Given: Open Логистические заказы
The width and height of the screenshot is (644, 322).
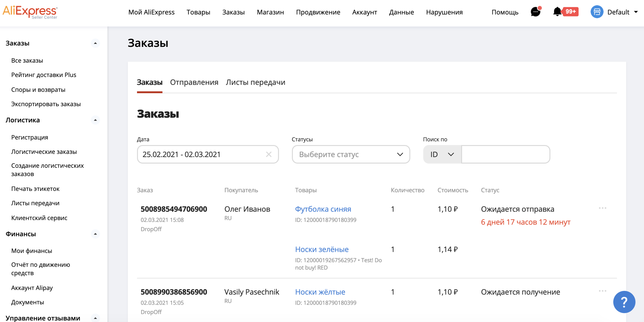Looking at the screenshot, I should (x=44, y=151).
